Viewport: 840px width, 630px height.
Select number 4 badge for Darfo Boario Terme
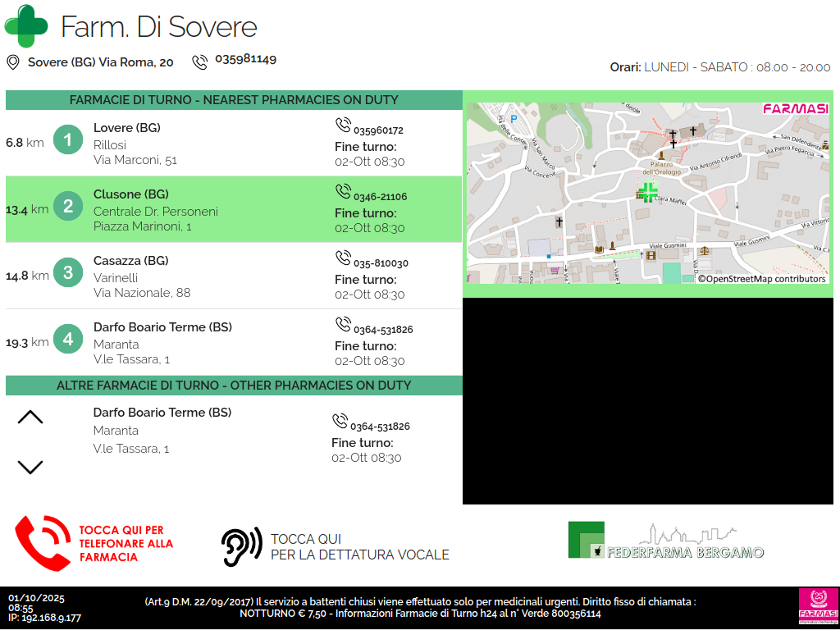coord(68,339)
